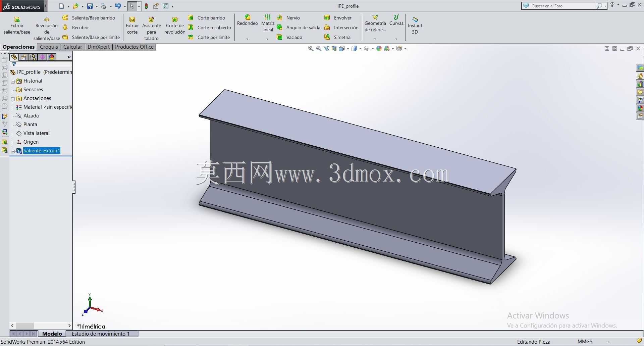Image resolution: width=644 pixels, height=346 pixels.
Task: Open Design Library tab on right panel
Action: point(640,84)
